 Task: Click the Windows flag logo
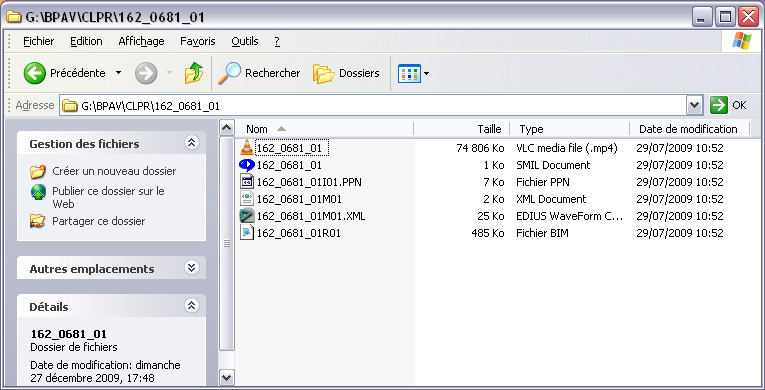point(742,41)
